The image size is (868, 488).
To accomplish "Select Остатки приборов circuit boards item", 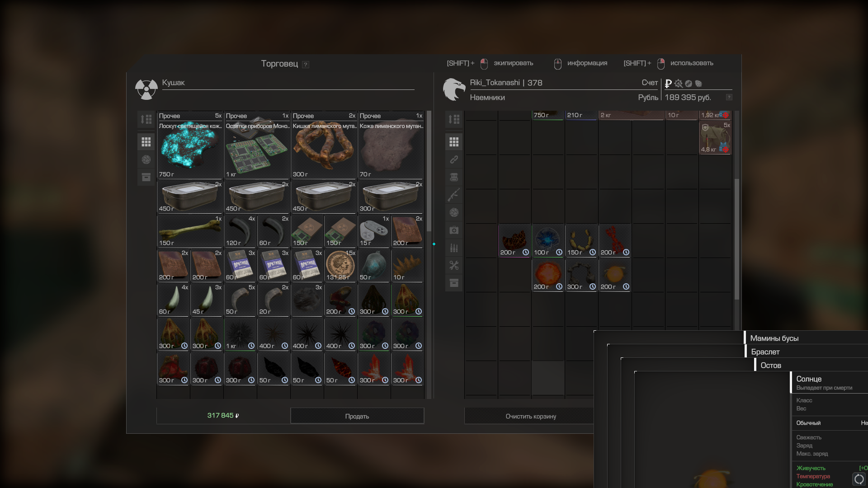I will click(x=257, y=145).
